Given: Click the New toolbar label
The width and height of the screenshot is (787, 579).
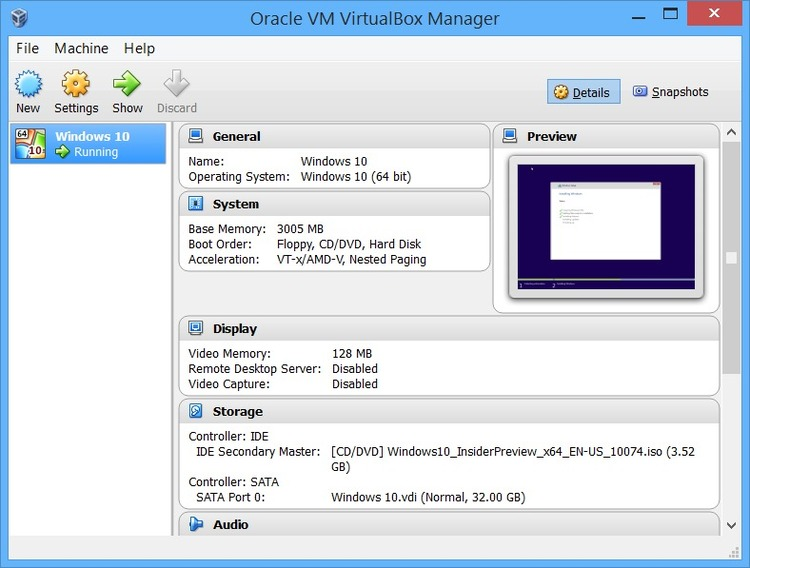Looking at the screenshot, I should pos(28,108).
